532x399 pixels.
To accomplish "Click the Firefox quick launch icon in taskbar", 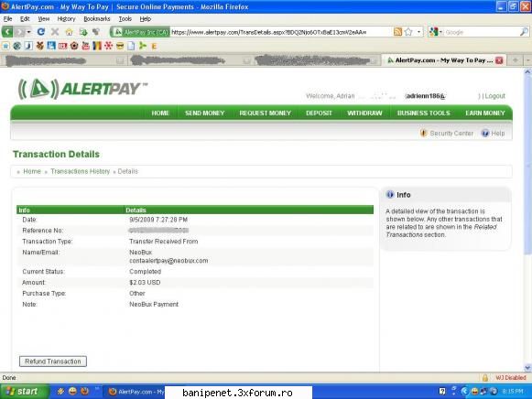I will (85, 391).
